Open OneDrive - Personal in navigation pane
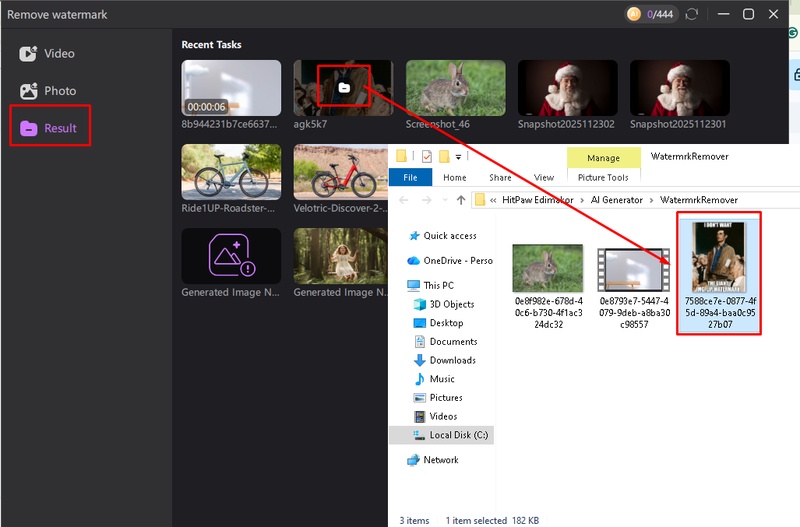The width and height of the screenshot is (800, 527). (449, 261)
